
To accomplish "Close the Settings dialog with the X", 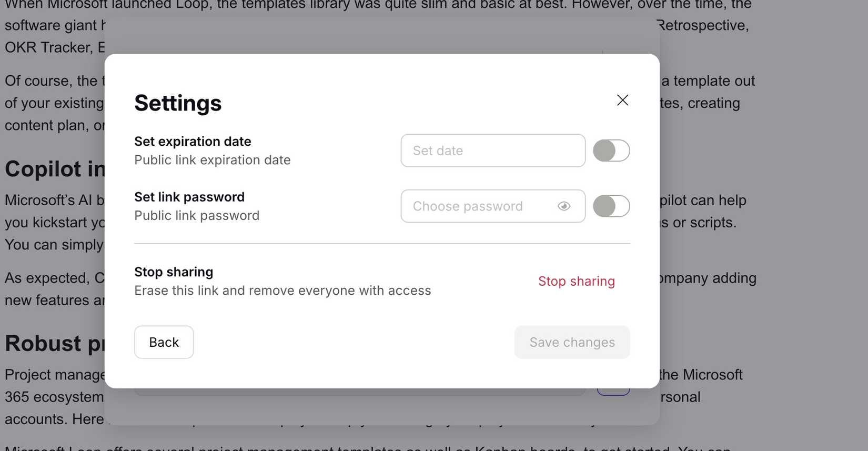I will 622,100.
